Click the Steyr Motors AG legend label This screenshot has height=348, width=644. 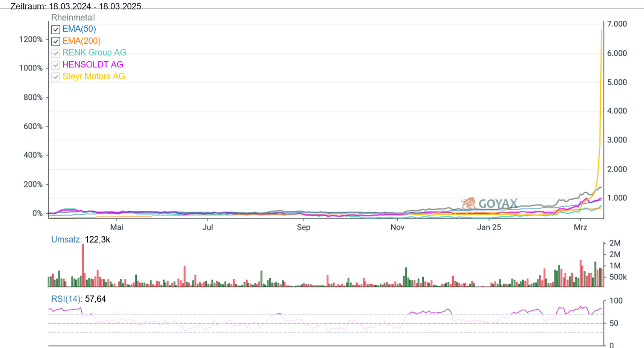[93, 76]
